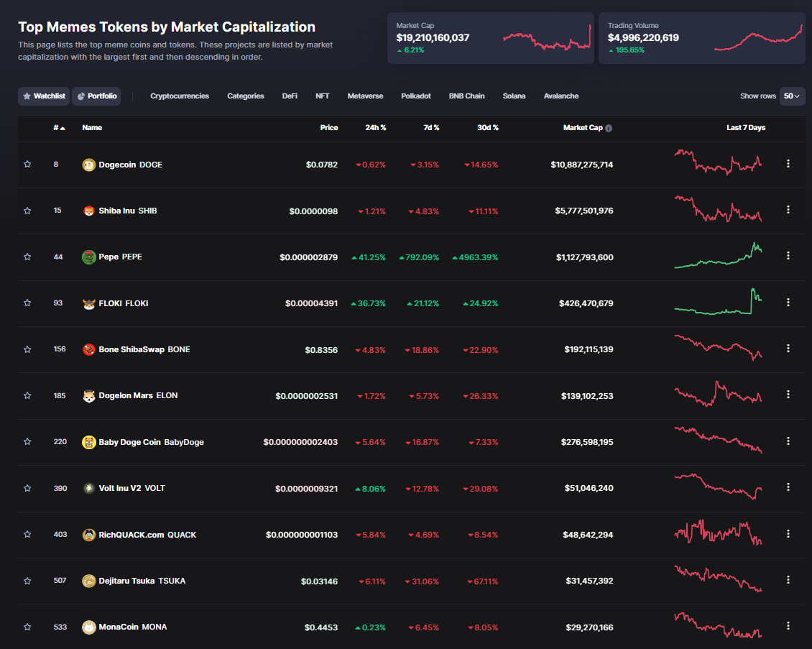Star Pepe to add to watchlist
This screenshot has height=649, width=812.
(x=27, y=257)
